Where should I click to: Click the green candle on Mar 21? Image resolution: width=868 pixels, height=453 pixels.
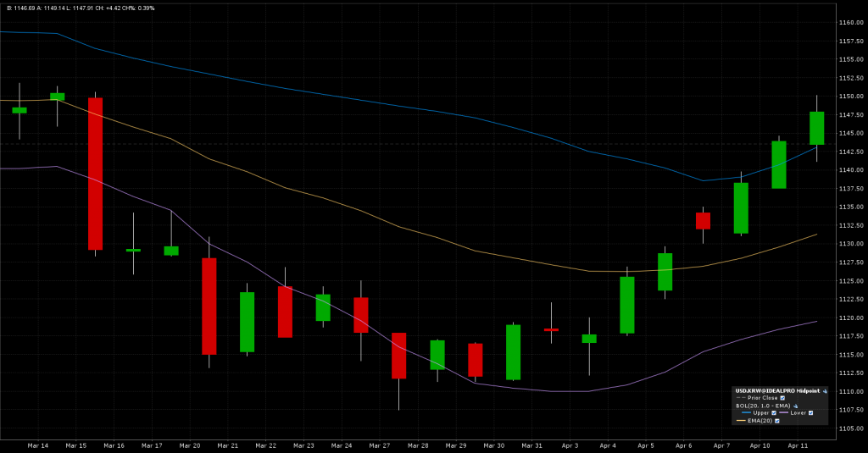(x=247, y=322)
